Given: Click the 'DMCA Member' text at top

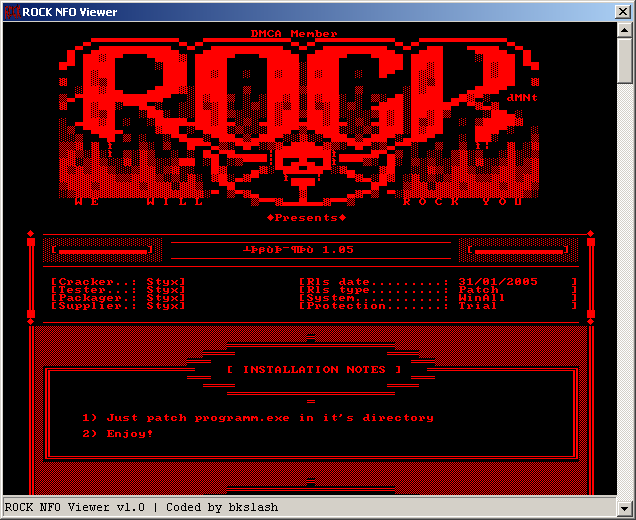Looking at the screenshot, I should pyautogui.click(x=294, y=34).
